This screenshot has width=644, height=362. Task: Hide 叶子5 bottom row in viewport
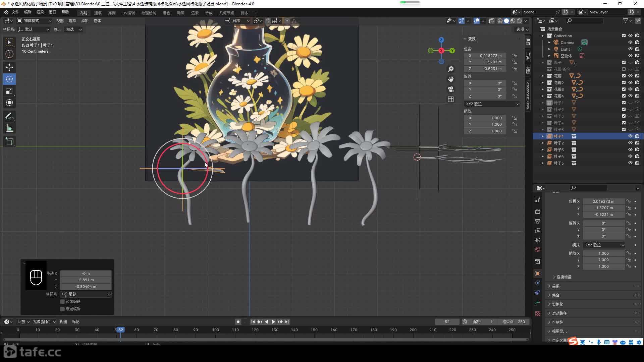coord(630,163)
